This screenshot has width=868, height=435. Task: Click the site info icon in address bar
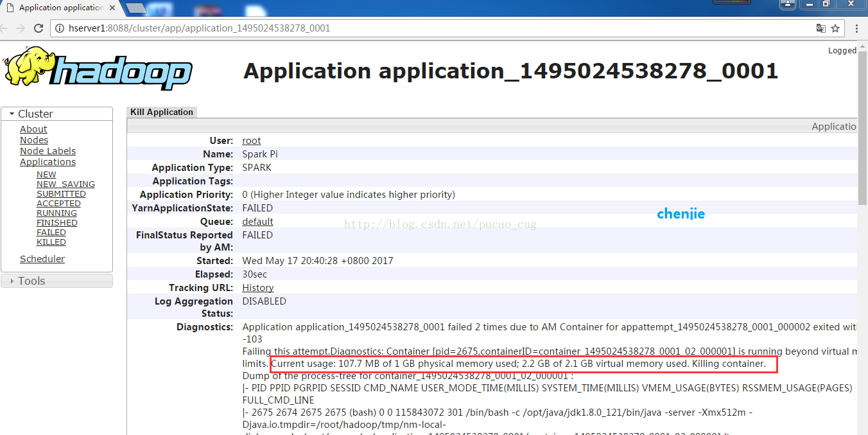pyautogui.click(x=60, y=28)
